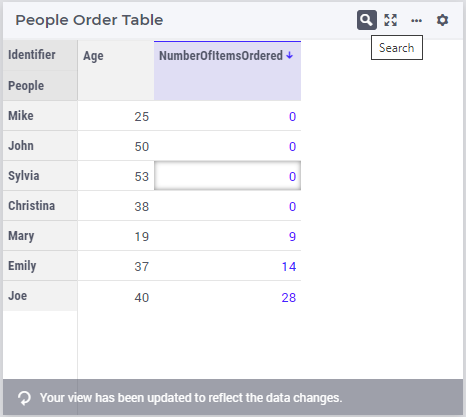Open widget settings via the gear icon
Viewport: 466px width, 417px height.
[442, 20]
